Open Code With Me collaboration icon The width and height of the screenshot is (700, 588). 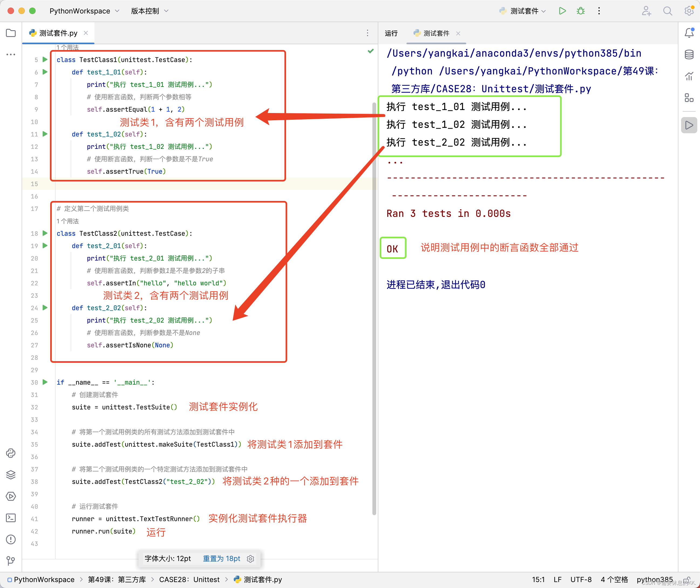click(x=646, y=11)
